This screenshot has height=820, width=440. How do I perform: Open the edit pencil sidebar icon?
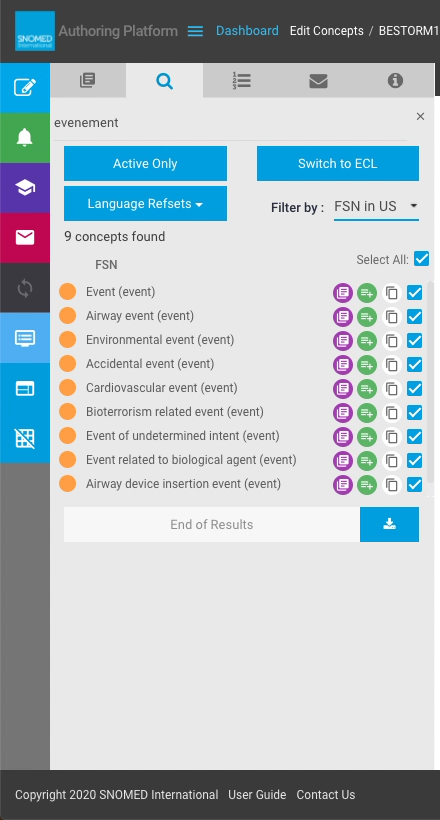tap(25, 87)
